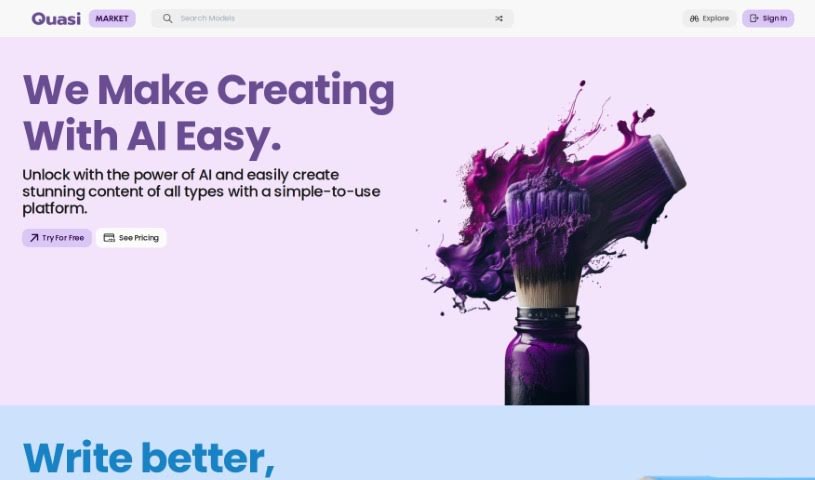Click the sign-in door arrow icon
This screenshot has width=815, height=480.
[x=754, y=19]
